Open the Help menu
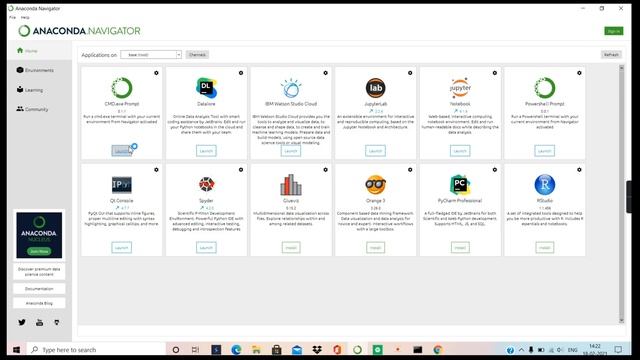Image resolution: width=640 pixels, height=360 pixels. pyautogui.click(x=25, y=18)
